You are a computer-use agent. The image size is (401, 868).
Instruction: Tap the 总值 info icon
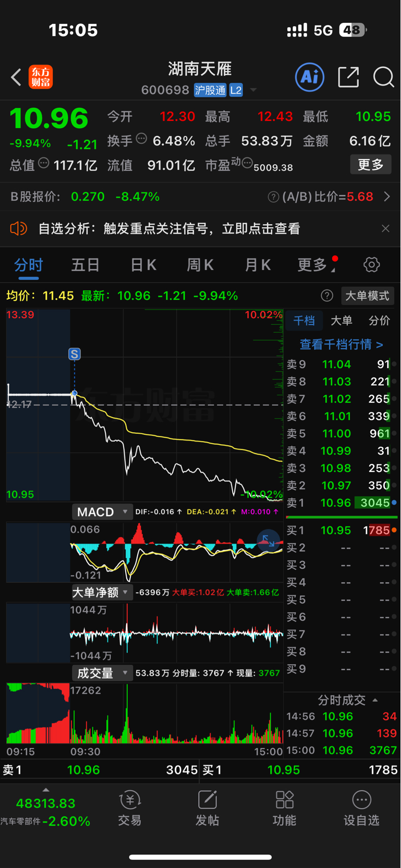coord(44,163)
